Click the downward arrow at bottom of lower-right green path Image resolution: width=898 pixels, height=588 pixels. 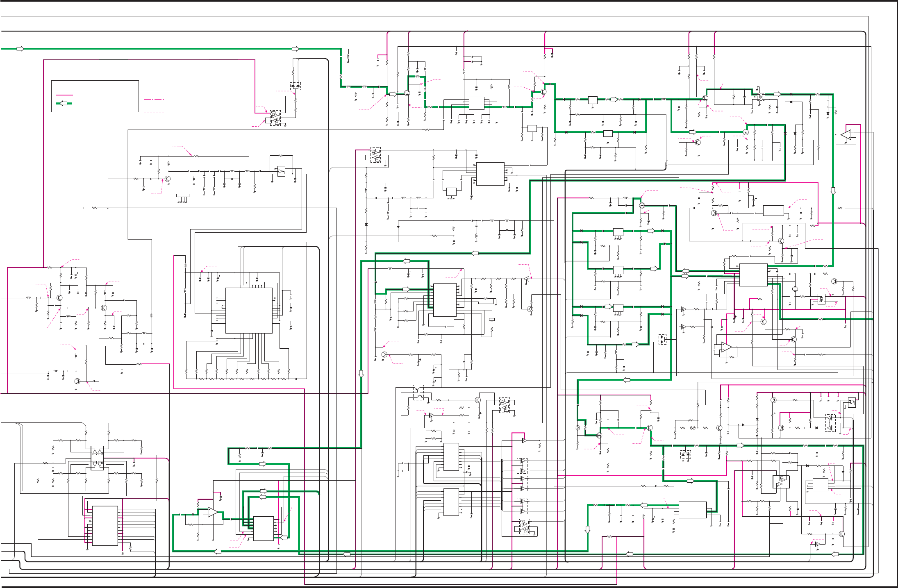pyautogui.click(x=587, y=529)
